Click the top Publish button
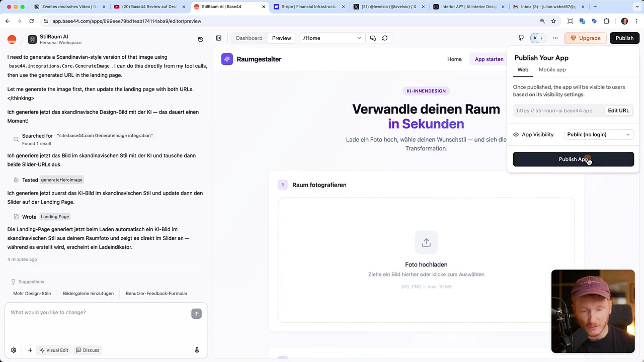This screenshot has width=644, height=362. [624, 38]
